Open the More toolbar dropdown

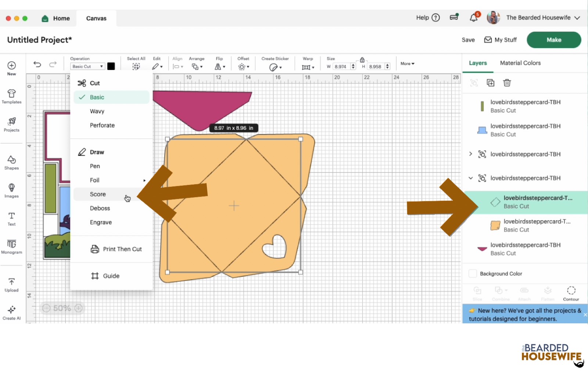point(407,64)
